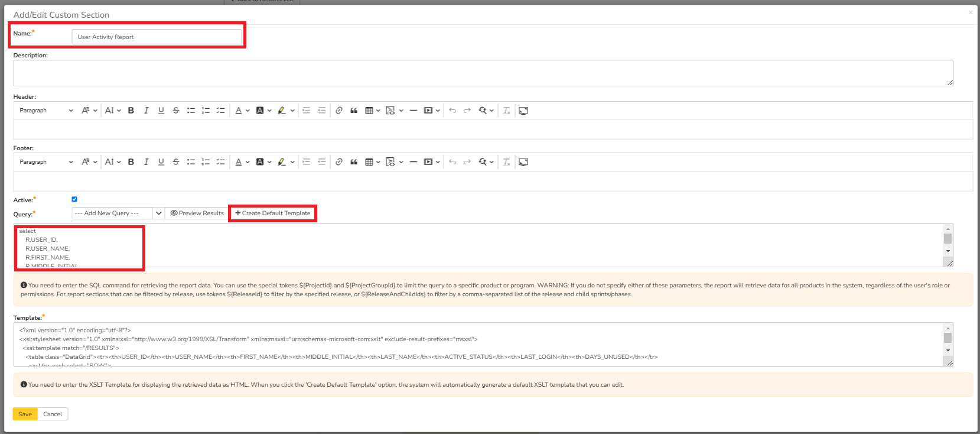Open the Footer insert table dropdown
Viewport: 980px width, 434px height.
coord(372,162)
